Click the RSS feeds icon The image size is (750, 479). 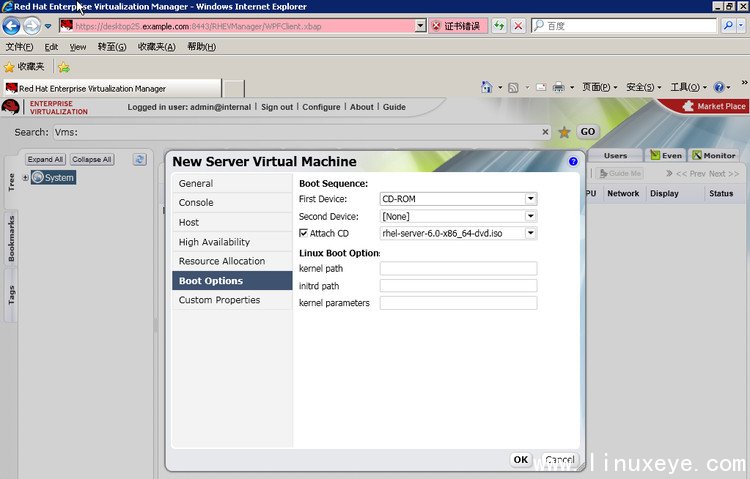click(x=513, y=88)
